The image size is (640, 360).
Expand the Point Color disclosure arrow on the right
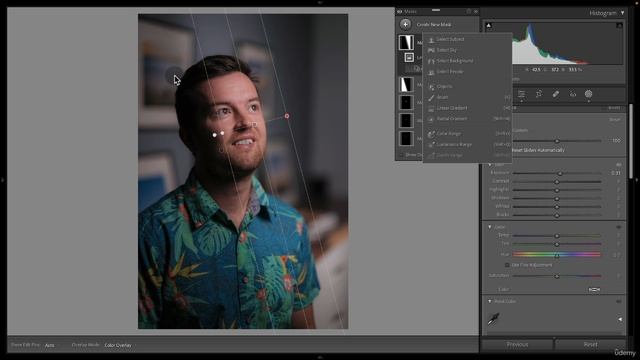pyautogui.click(x=620, y=320)
